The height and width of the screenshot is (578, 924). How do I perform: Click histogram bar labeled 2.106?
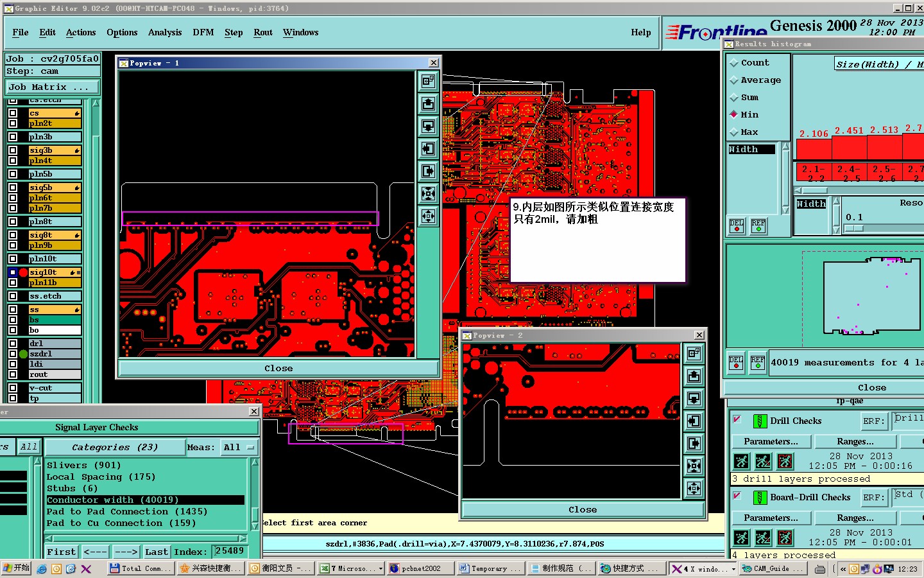(x=814, y=150)
